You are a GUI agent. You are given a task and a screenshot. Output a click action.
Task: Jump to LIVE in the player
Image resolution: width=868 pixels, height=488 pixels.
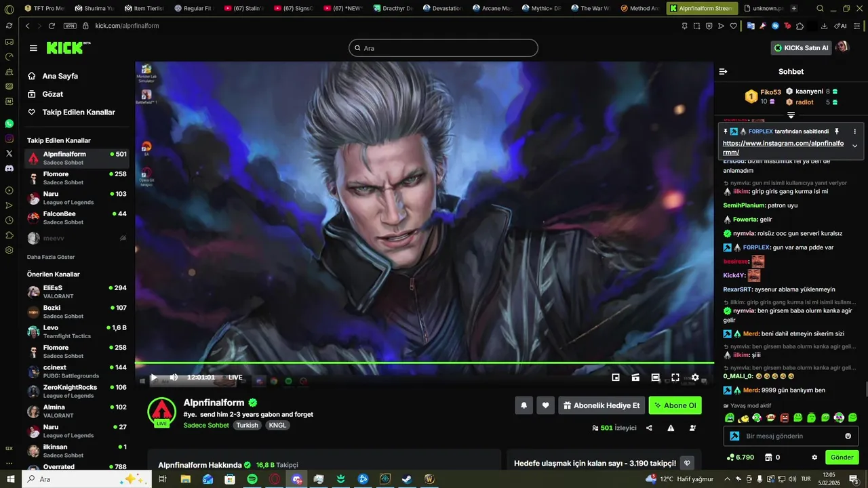tap(235, 378)
